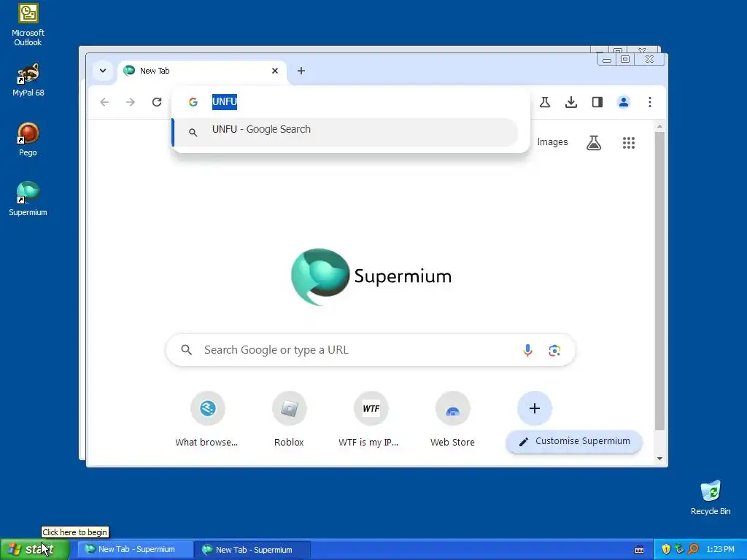Screen dimensions: 747x560
Task: Open a new tab with plus button
Action: click(301, 71)
